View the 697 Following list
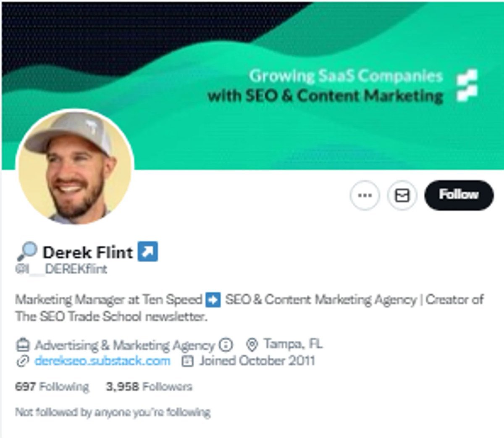This screenshot has height=438, width=504. tap(52, 387)
